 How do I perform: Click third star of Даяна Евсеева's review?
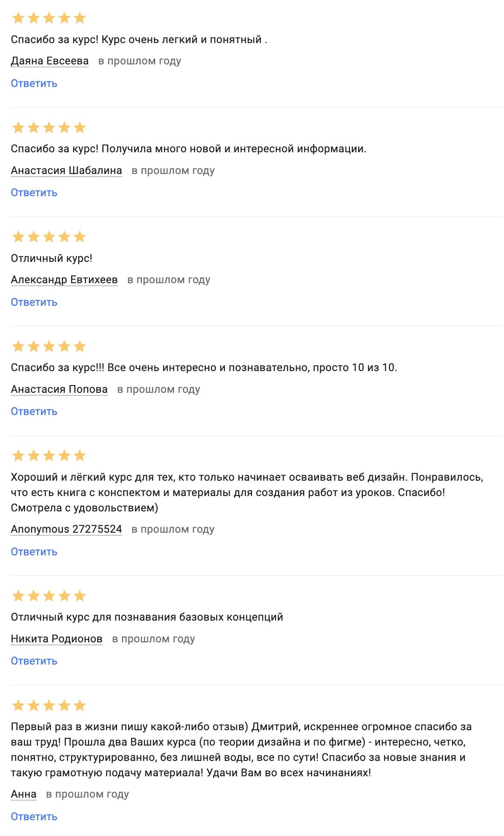(x=49, y=18)
